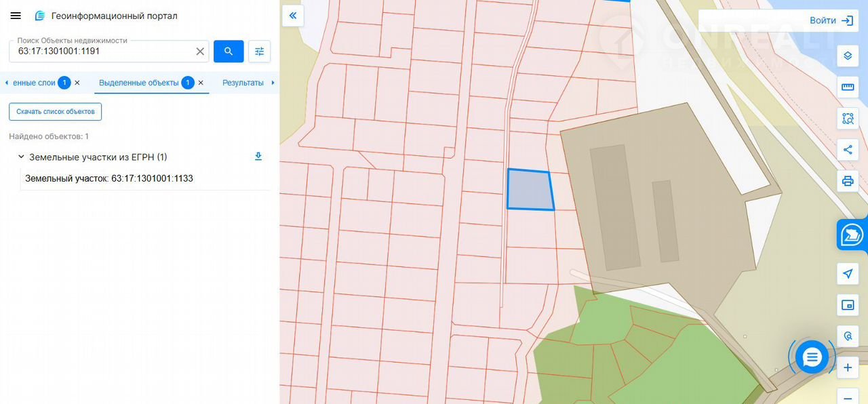Click the Войти login button
Image resolution: width=868 pixels, height=404 pixels.
click(831, 21)
